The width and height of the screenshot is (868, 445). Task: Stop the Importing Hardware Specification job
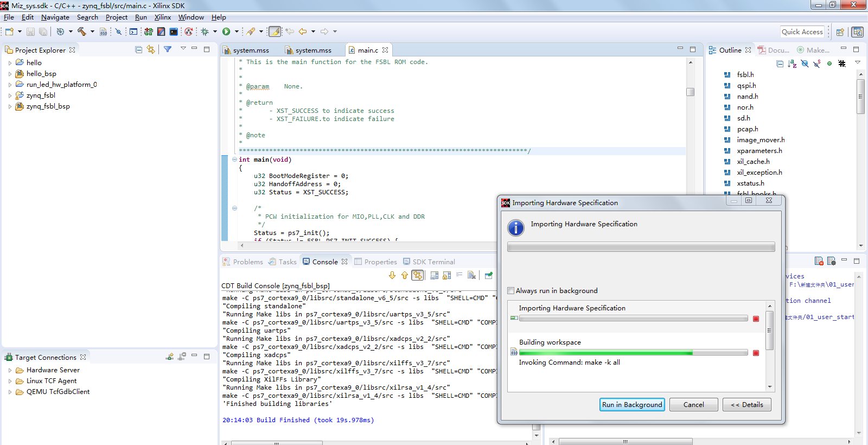coord(756,319)
